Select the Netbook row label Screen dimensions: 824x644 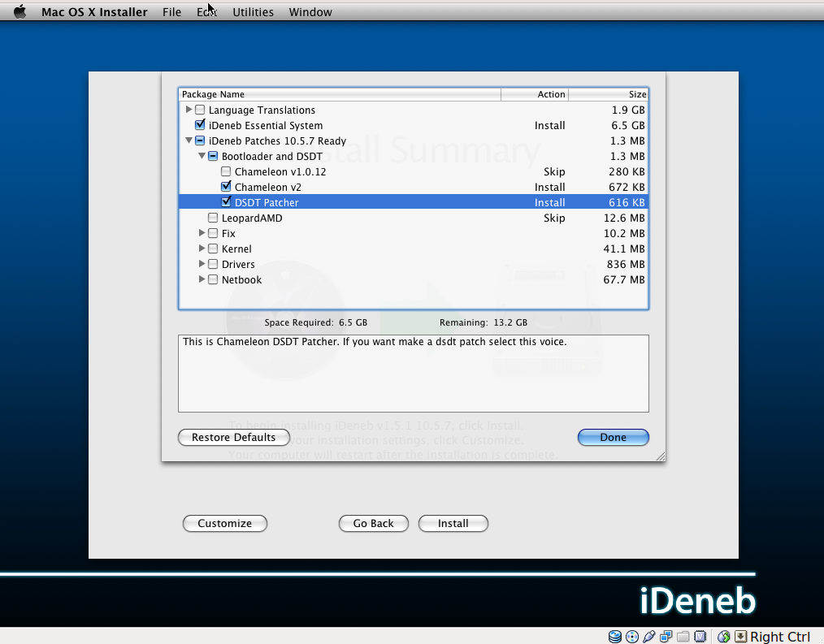tap(241, 280)
